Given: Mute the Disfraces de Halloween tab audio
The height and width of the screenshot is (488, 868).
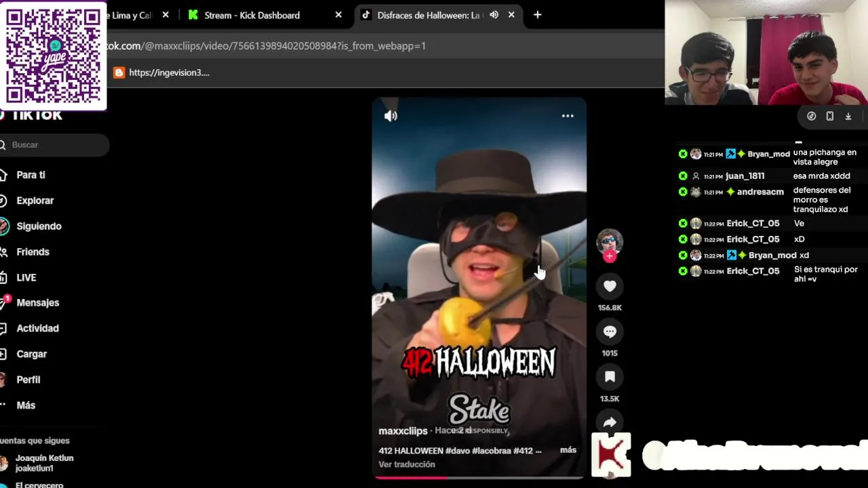Looking at the screenshot, I should coord(494,15).
